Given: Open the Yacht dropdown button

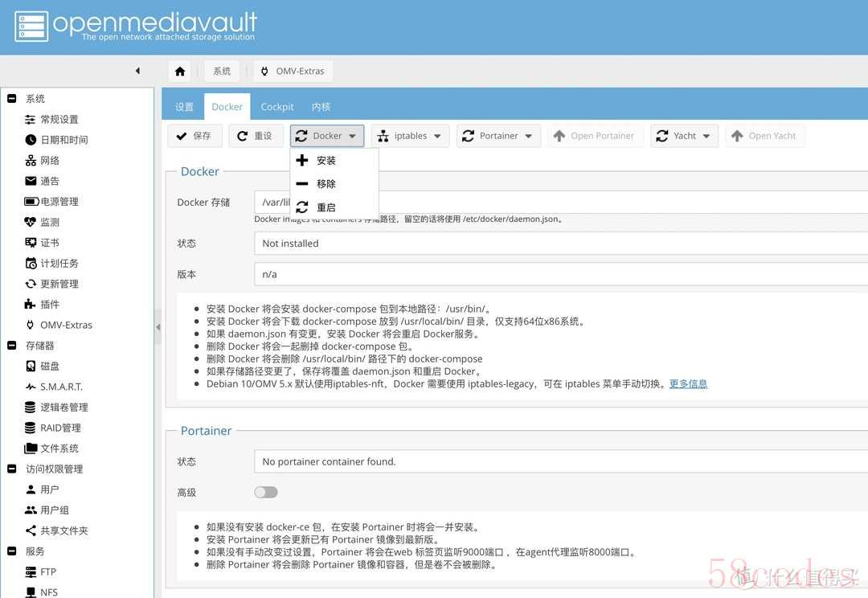Looking at the screenshot, I should click(684, 136).
